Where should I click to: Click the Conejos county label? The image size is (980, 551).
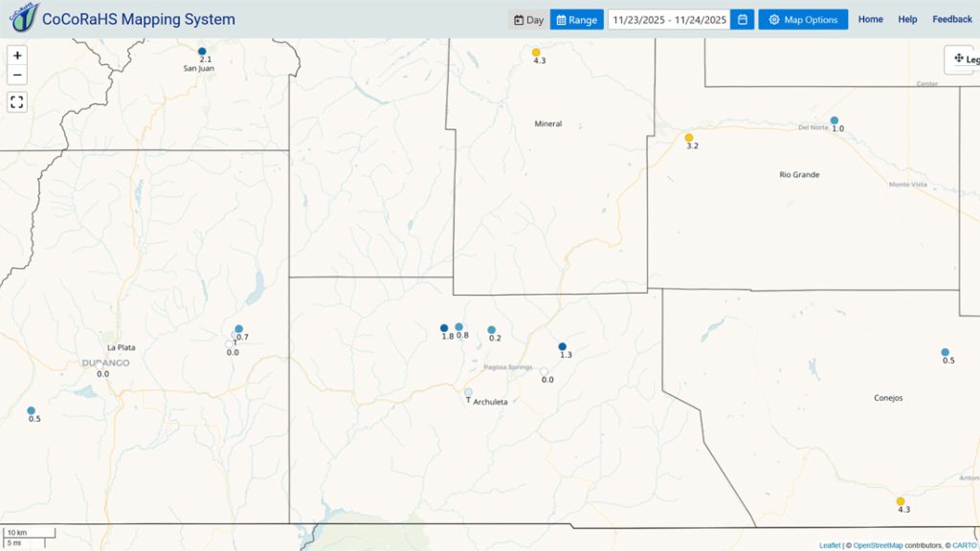(888, 398)
